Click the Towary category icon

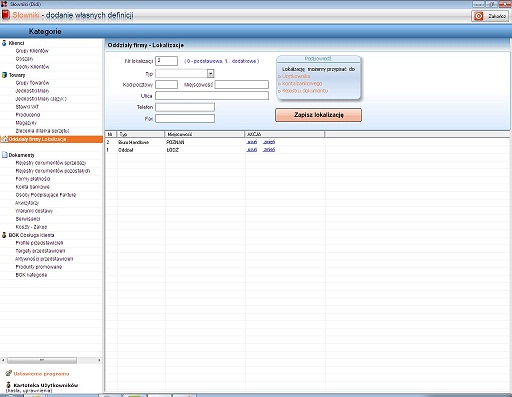click(4, 75)
